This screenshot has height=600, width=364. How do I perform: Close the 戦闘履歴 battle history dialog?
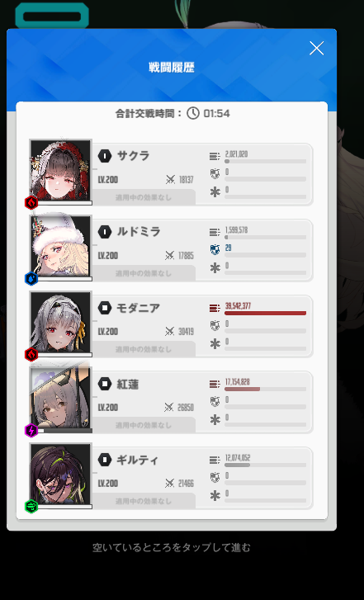(x=316, y=48)
